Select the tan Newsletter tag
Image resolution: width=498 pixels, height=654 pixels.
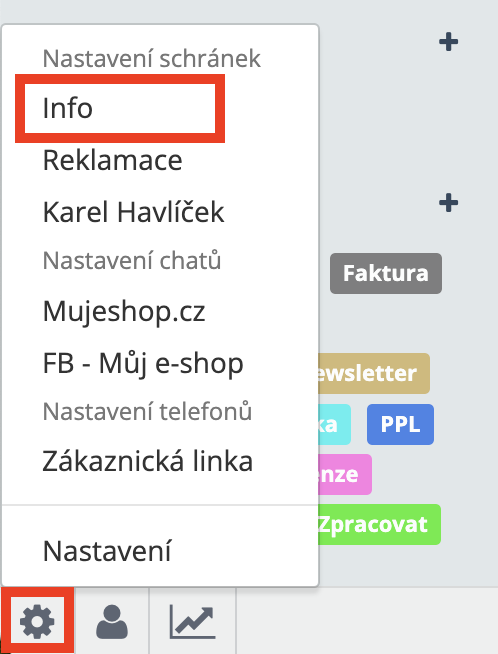click(374, 373)
